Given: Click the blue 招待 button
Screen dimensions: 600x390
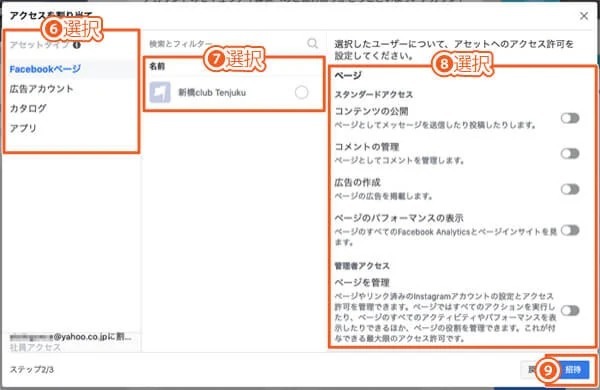Looking at the screenshot, I should tap(573, 370).
